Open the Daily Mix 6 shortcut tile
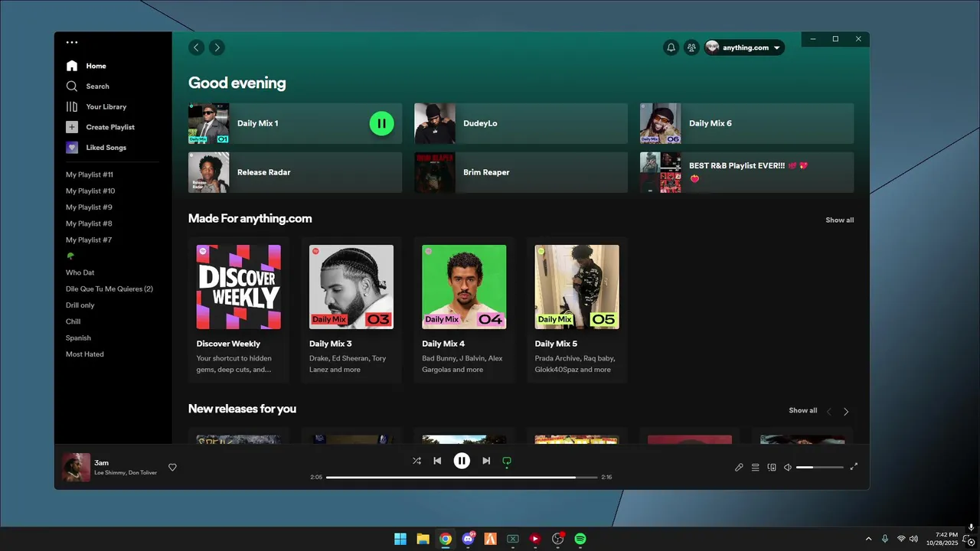The width and height of the screenshot is (980, 551). pyautogui.click(x=746, y=123)
